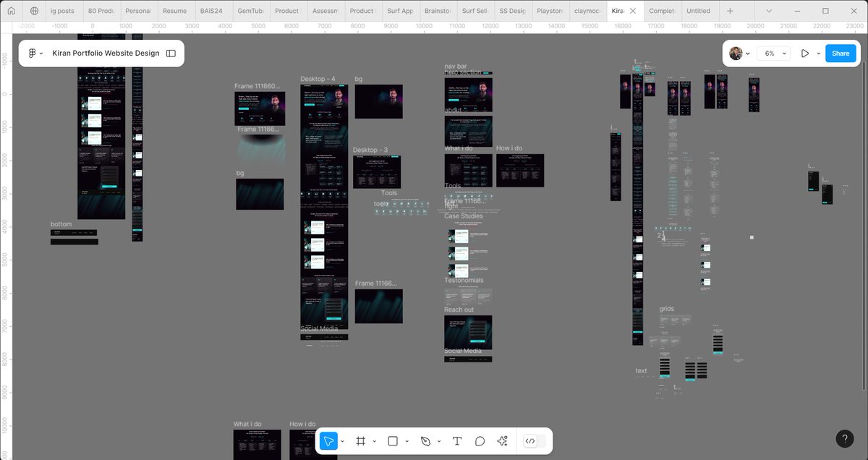The width and height of the screenshot is (868, 460).
Task: Switch to the claymoc tab
Action: 587,11
